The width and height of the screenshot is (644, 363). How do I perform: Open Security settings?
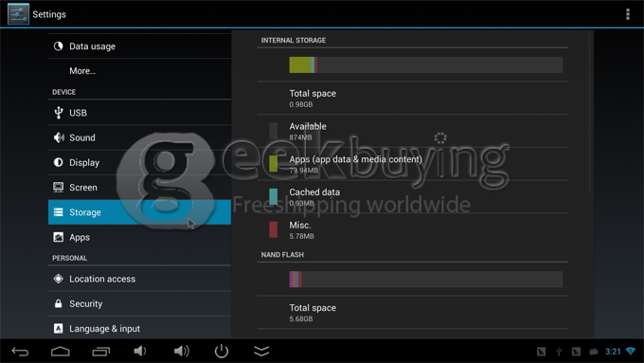(x=139, y=304)
